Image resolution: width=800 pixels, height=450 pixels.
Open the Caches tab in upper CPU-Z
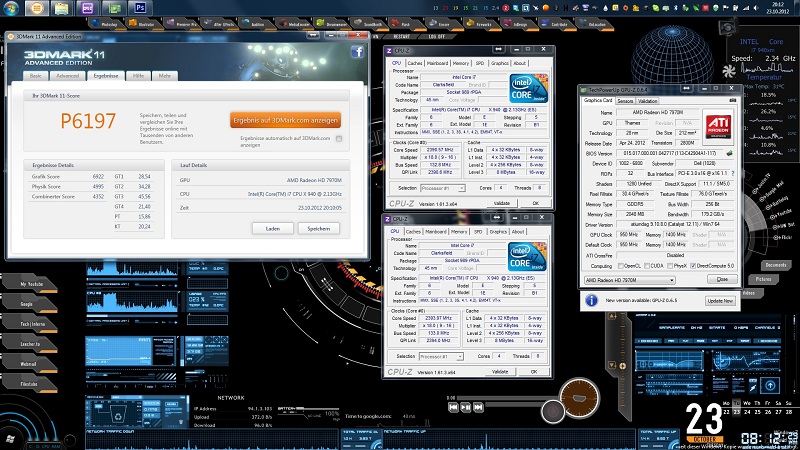point(415,63)
